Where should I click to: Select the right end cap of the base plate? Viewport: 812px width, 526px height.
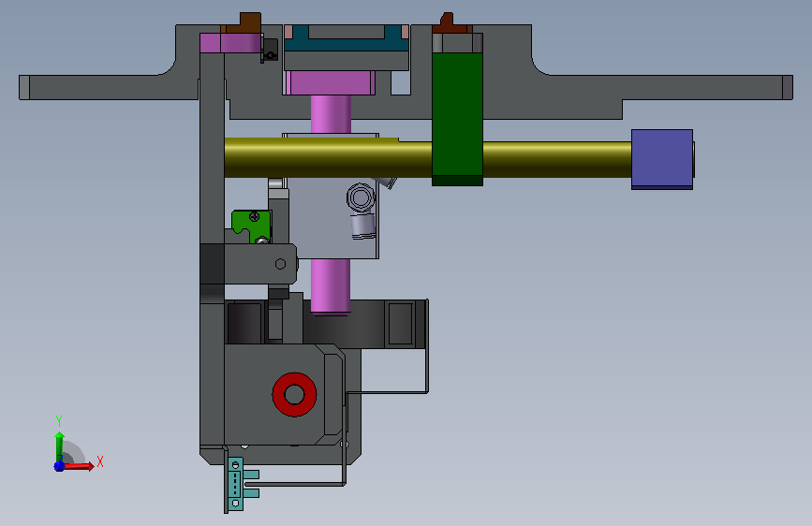click(x=787, y=87)
